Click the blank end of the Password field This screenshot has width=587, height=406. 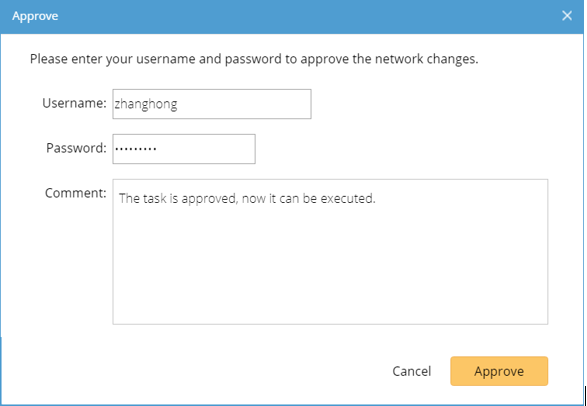(206, 149)
